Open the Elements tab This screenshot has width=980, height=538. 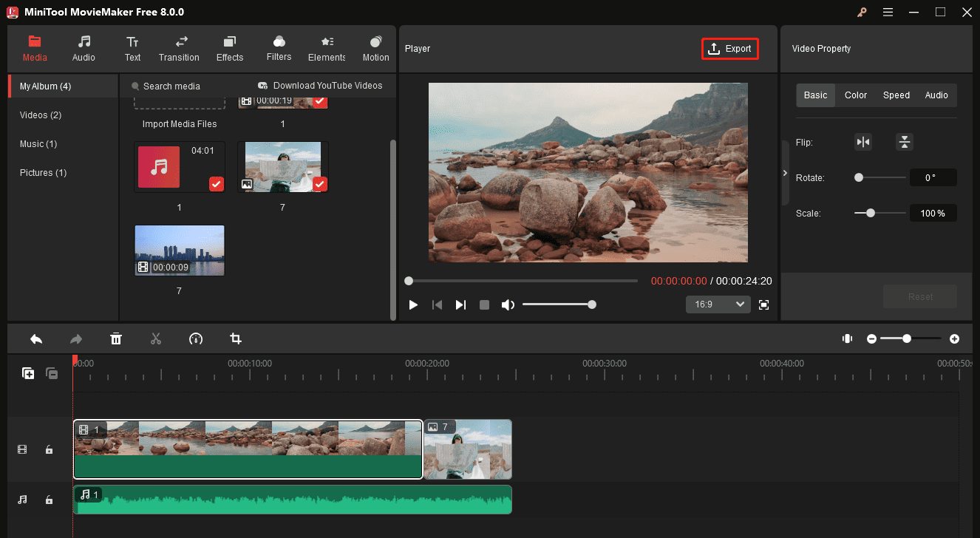[327, 49]
